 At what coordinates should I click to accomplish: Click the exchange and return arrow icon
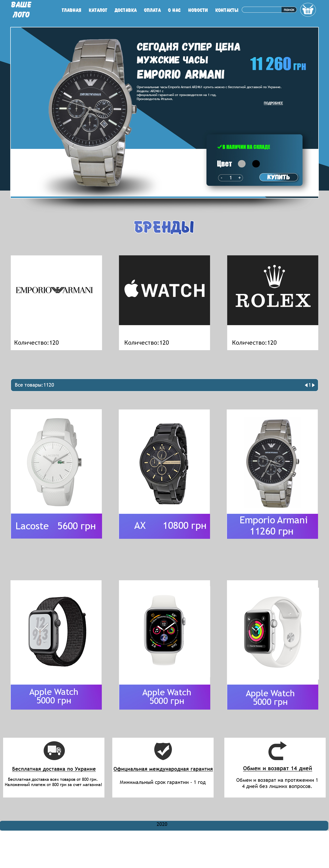[x=277, y=751]
